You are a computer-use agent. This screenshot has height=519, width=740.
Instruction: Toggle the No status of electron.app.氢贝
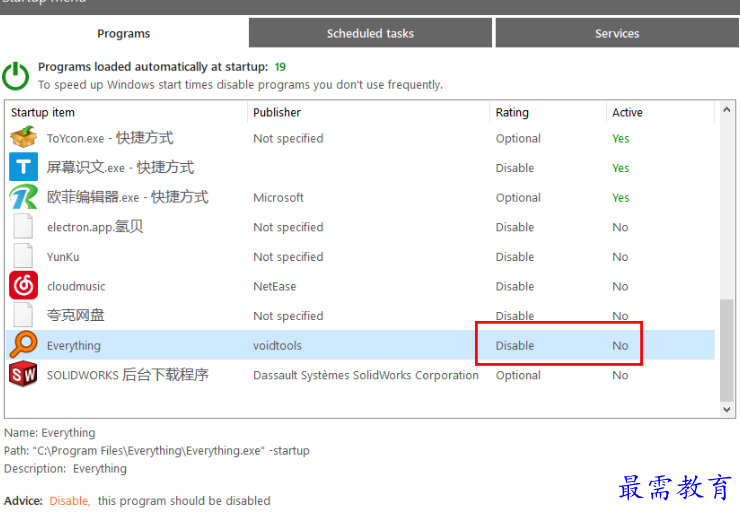620,227
